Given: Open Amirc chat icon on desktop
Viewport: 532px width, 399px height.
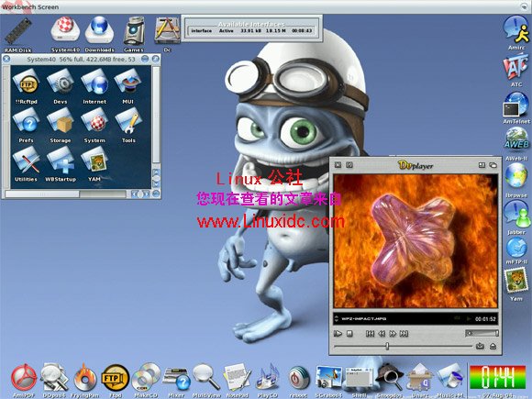Looking at the screenshot, I should 516,30.
